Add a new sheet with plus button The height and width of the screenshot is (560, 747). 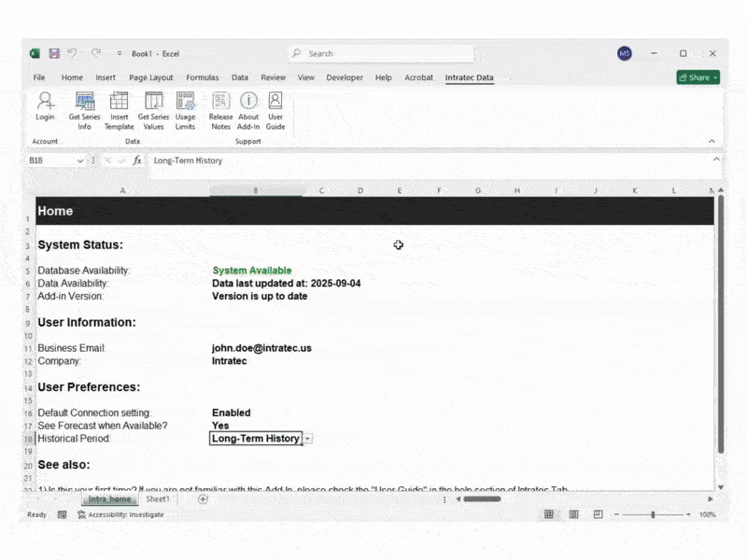pyautogui.click(x=203, y=499)
